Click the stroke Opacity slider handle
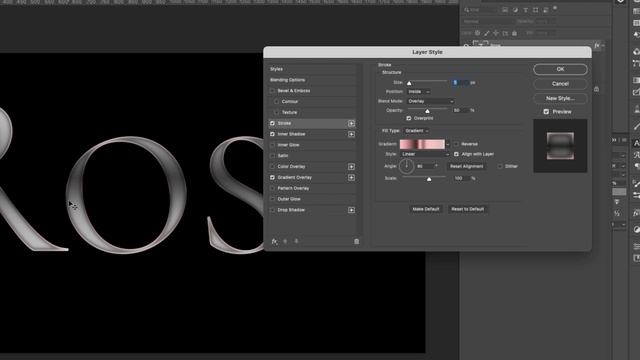This screenshot has width=640, height=360. [427, 111]
